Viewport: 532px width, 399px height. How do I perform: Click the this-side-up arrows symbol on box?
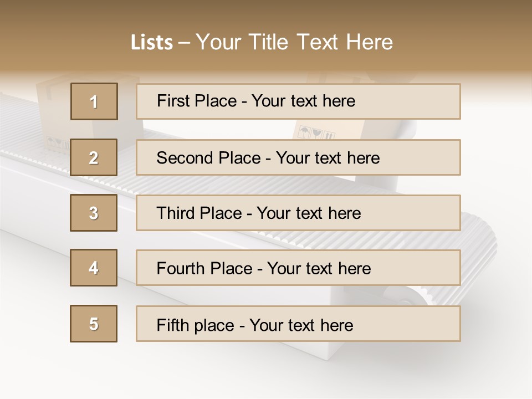point(329,136)
